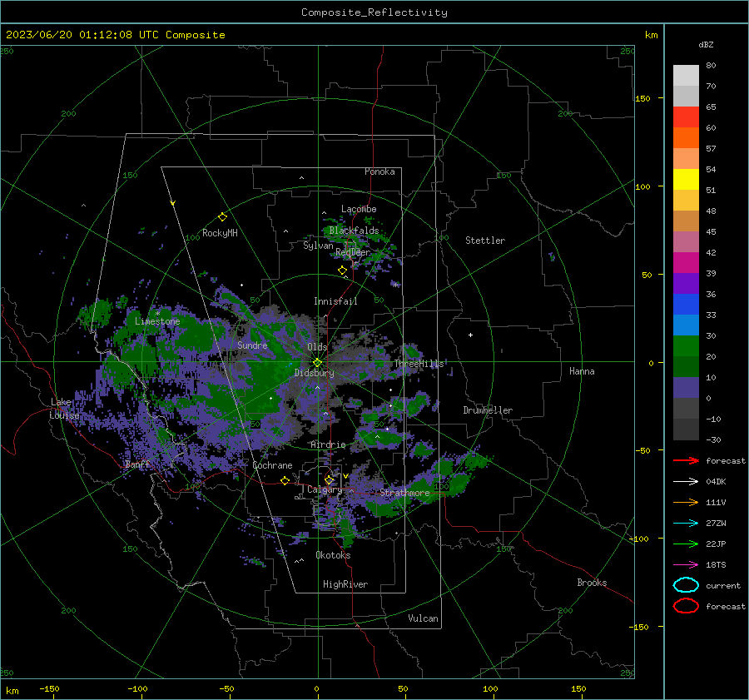The width and height of the screenshot is (749, 700).
Task: Click the Sundre map label
Action: click(x=252, y=345)
